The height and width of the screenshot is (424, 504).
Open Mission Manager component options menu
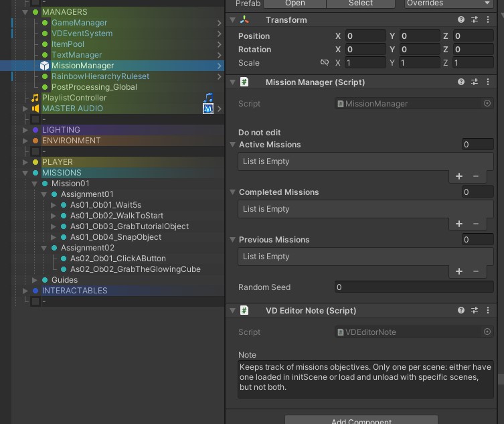[x=489, y=82]
